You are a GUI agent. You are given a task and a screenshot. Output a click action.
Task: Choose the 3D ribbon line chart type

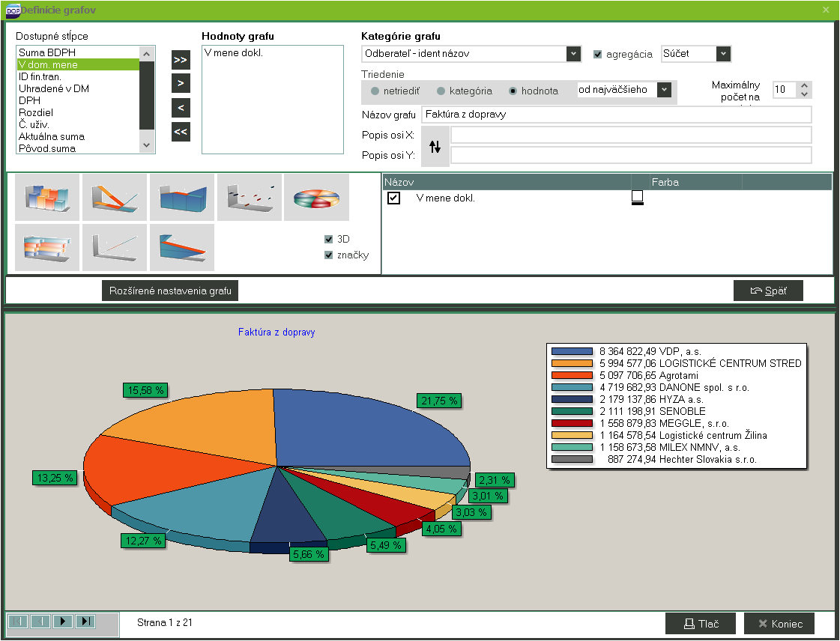(x=115, y=197)
